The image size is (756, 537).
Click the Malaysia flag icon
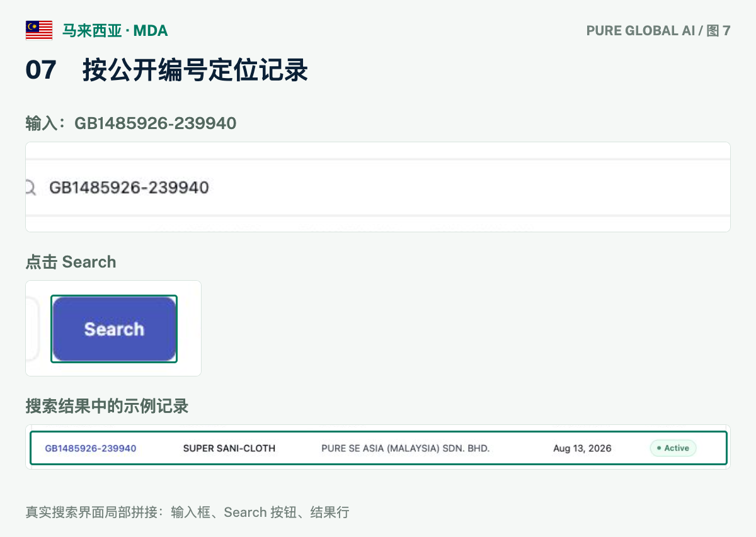tap(39, 30)
